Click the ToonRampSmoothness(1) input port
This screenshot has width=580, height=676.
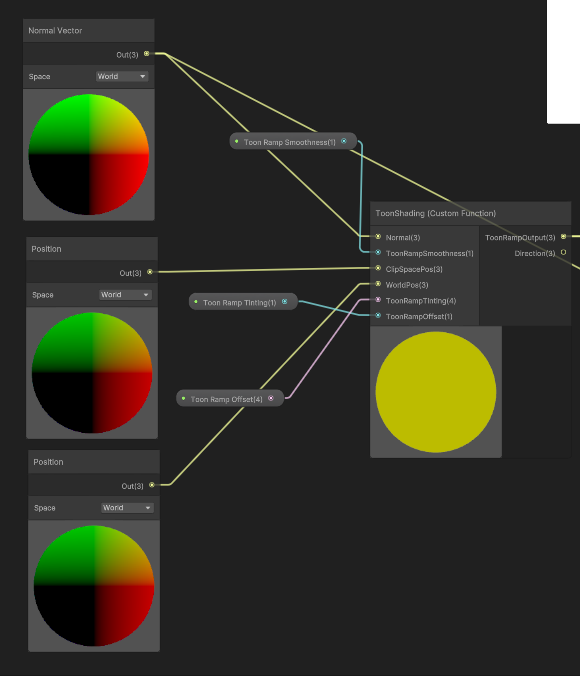[378, 253]
